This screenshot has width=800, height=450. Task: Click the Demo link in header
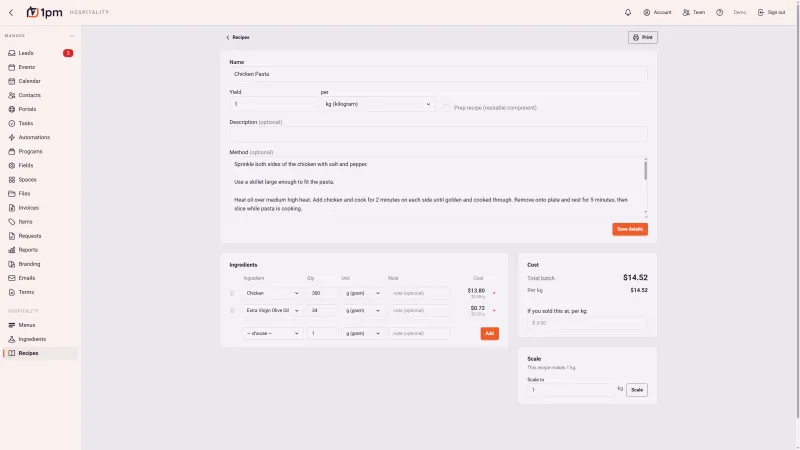[739, 12]
